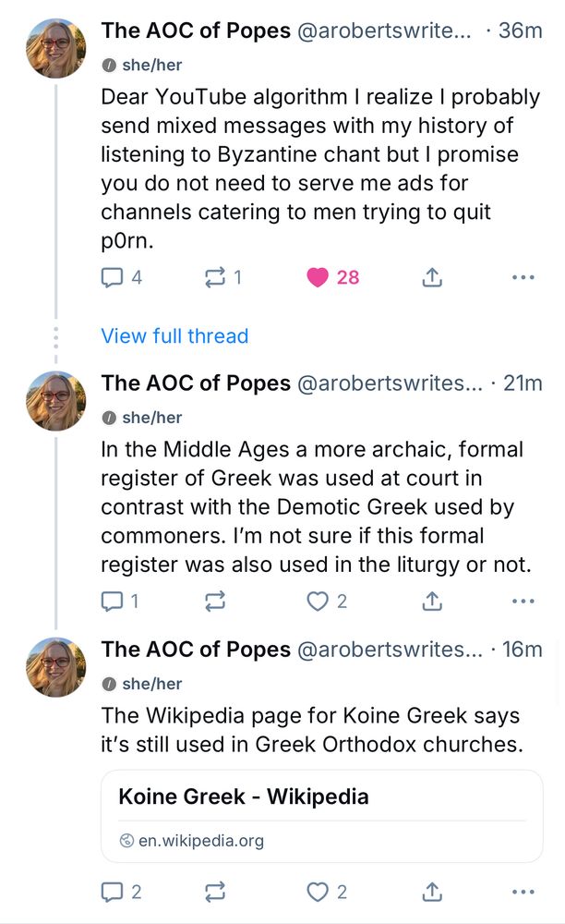Open more options on the Koine Greek tweet

click(x=523, y=892)
